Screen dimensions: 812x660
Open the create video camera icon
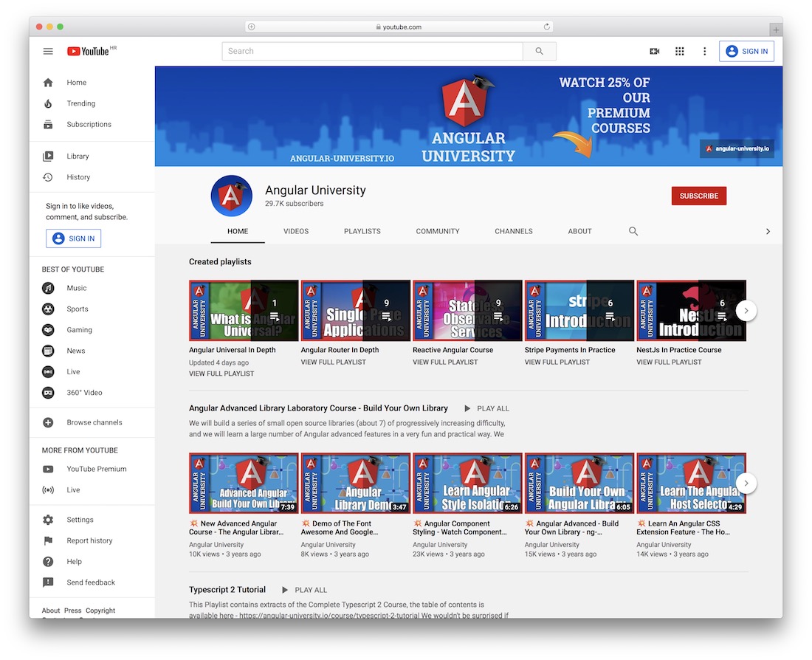(655, 51)
